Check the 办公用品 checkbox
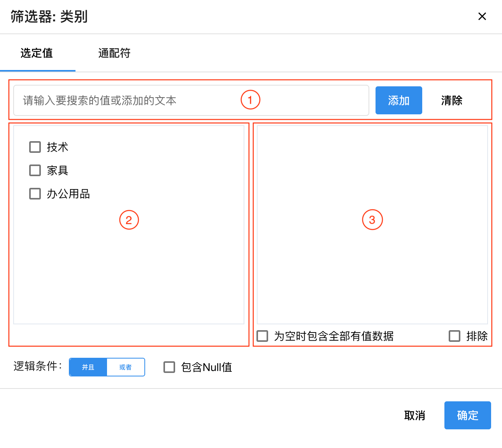 tap(35, 194)
